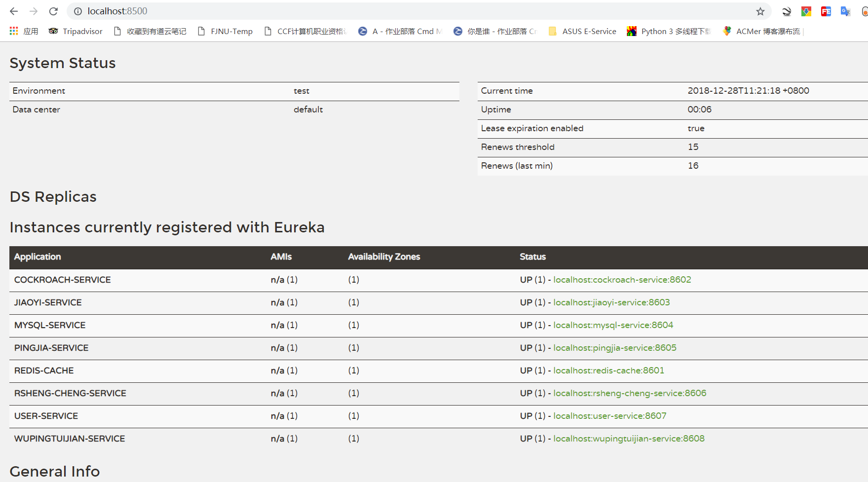Click the site info icon beside the URL
Screen dimensions: 868x482
(78, 11)
